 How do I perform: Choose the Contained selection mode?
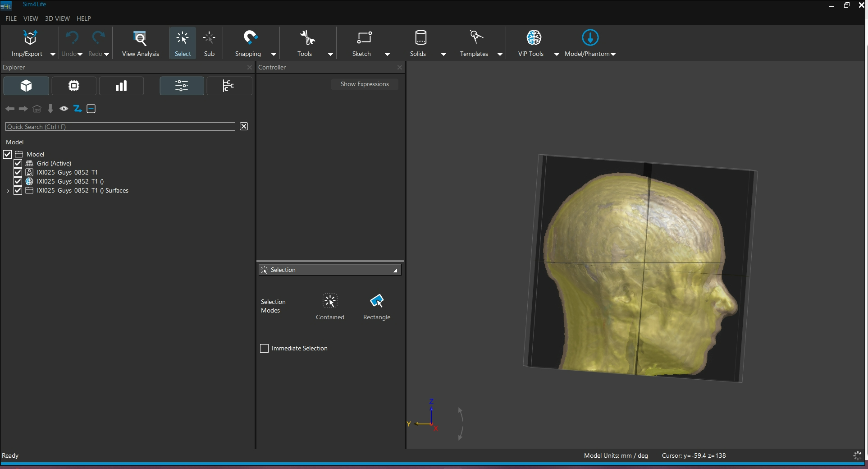(330, 301)
